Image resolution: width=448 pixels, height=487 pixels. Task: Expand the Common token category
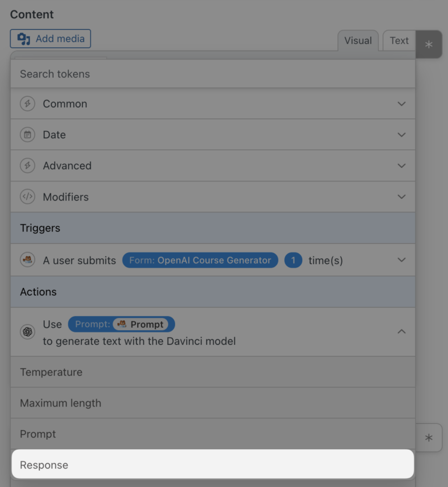click(401, 104)
